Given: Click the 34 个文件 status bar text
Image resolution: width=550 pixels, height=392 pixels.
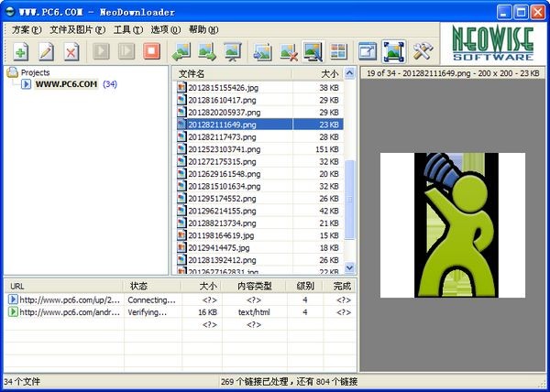Looking at the screenshot, I should click(22, 382).
